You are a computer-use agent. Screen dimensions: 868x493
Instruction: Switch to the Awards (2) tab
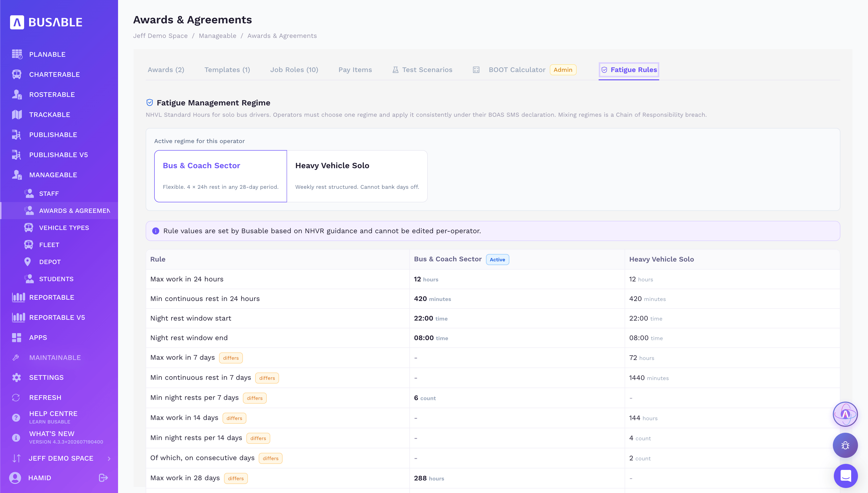tap(166, 70)
